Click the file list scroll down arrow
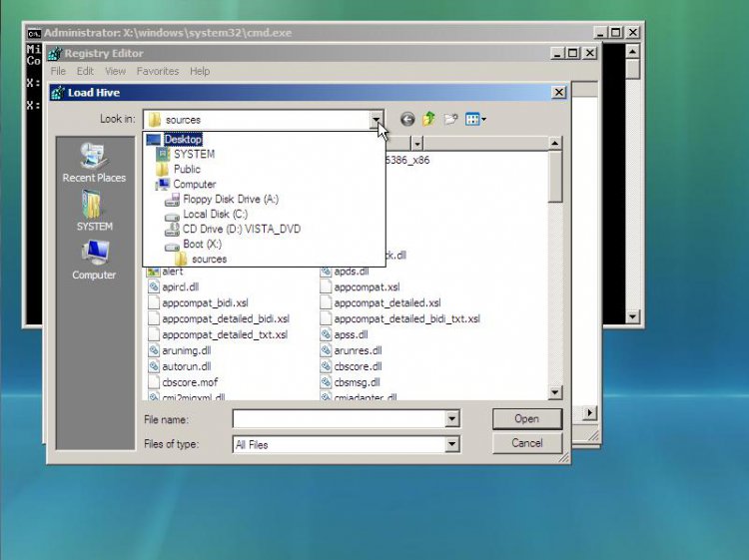Viewport: 749px width, 560px height. pyautogui.click(x=555, y=392)
